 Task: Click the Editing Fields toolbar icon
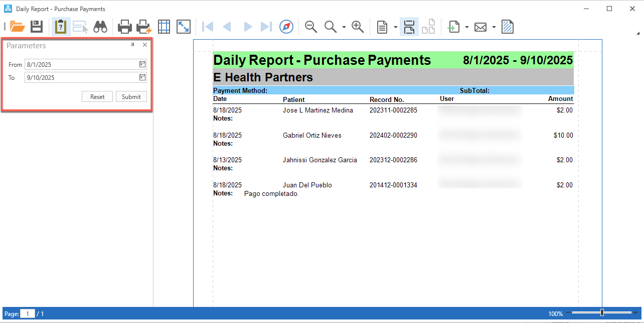click(80, 27)
